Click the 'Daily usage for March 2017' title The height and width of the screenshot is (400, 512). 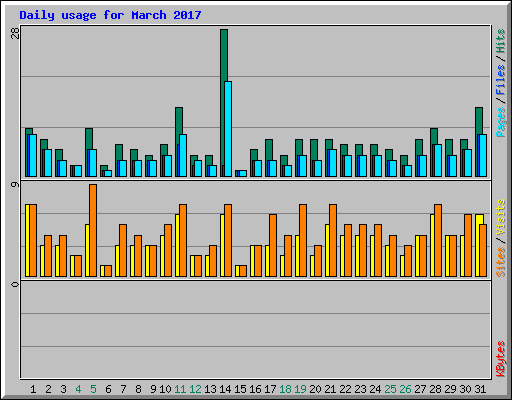[x=110, y=15]
